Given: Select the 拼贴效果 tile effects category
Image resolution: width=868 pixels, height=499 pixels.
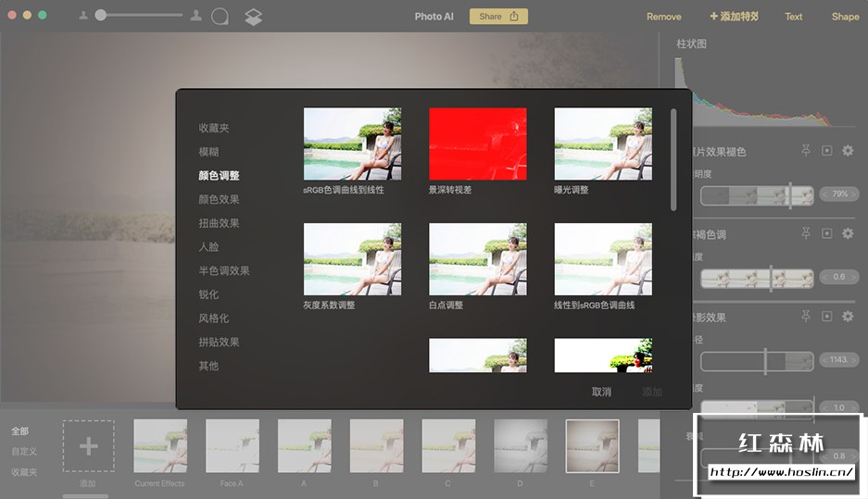Looking at the screenshot, I should pyautogui.click(x=220, y=342).
